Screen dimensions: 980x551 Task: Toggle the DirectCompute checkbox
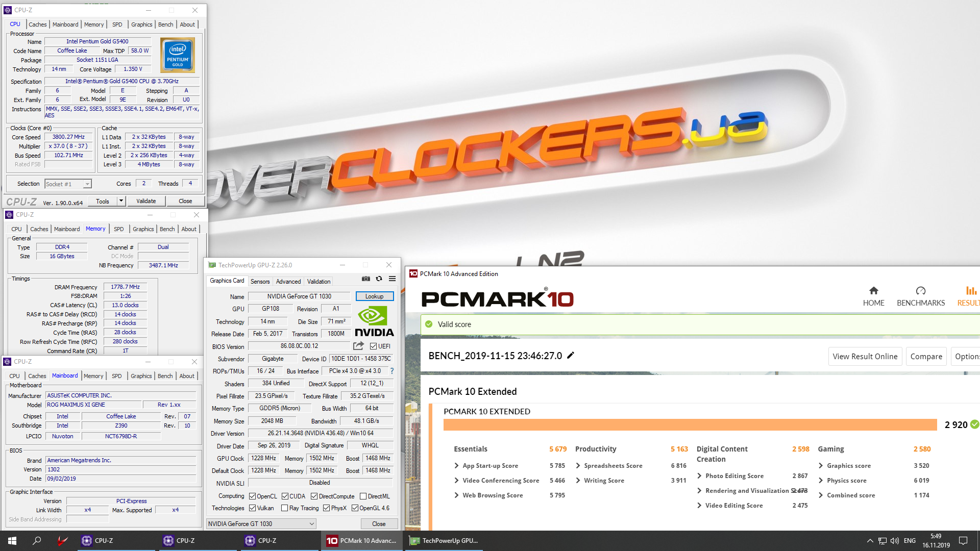pos(314,496)
